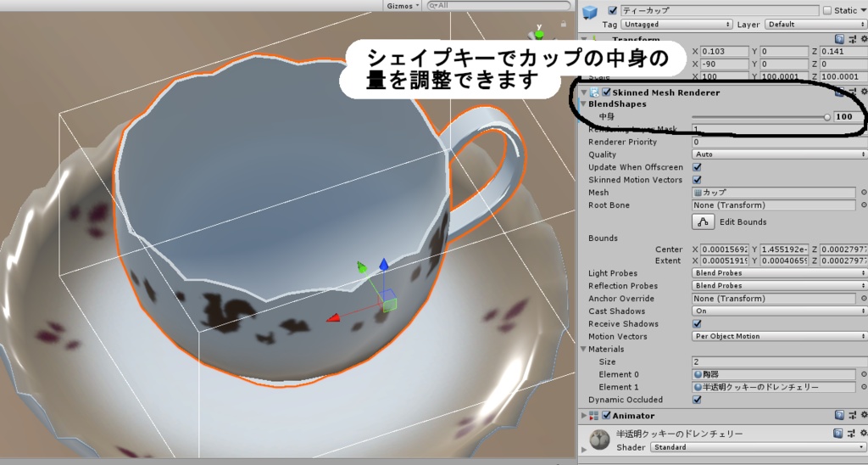Open material gear settings menu
868x465 pixels.
pyautogui.click(x=864, y=434)
